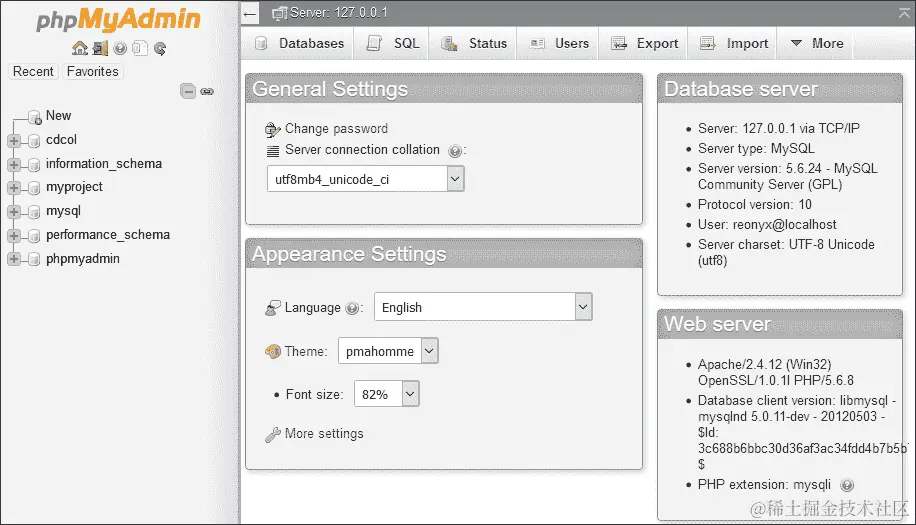Select the information_schema database in tree
Viewport: 916px width, 525px height.
click(103, 164)
